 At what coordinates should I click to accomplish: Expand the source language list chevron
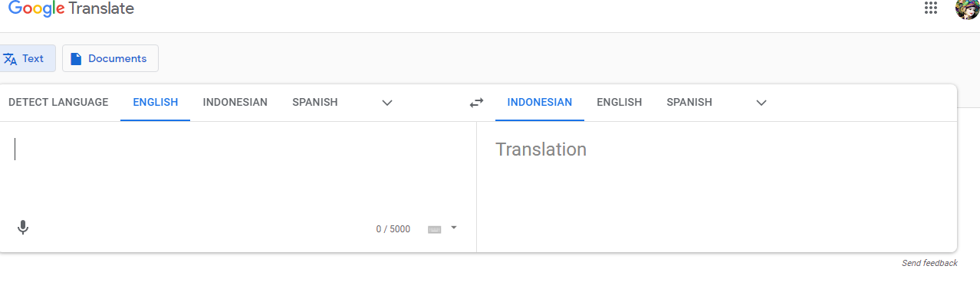click(x=387, y=103)
